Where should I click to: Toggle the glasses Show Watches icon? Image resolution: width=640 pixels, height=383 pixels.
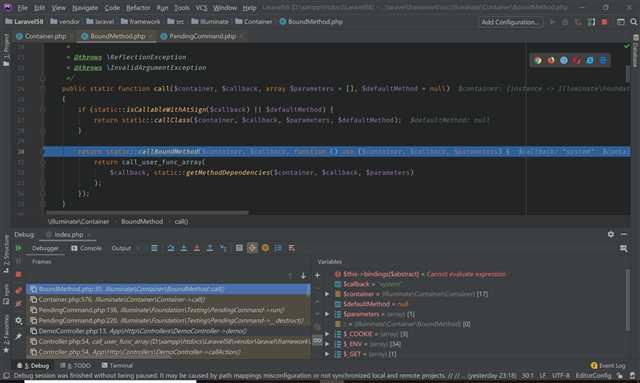pos(317,340)
